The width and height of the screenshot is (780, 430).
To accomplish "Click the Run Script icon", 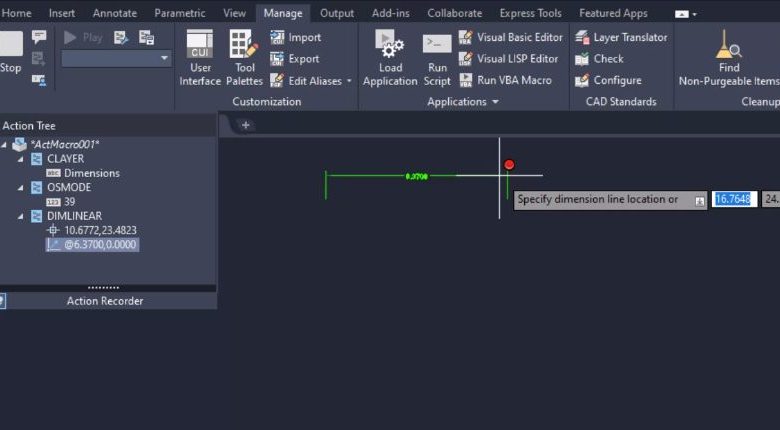I will (x=437, y=58).
